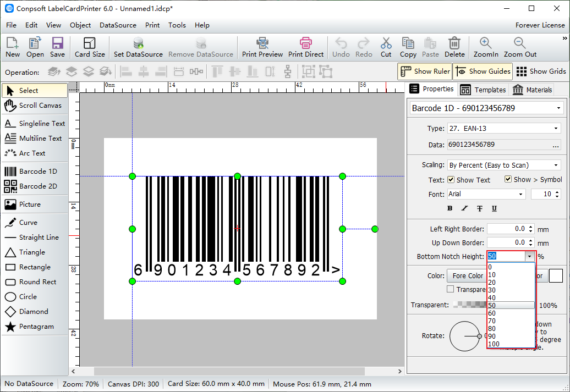
Task: Switch to the Templates tab
Action: click(483, 90)
